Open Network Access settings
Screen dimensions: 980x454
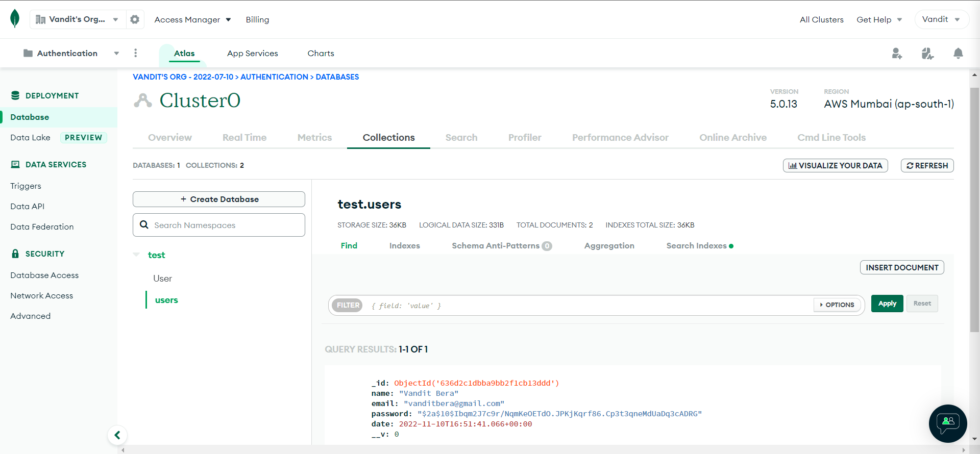[41, 295]
